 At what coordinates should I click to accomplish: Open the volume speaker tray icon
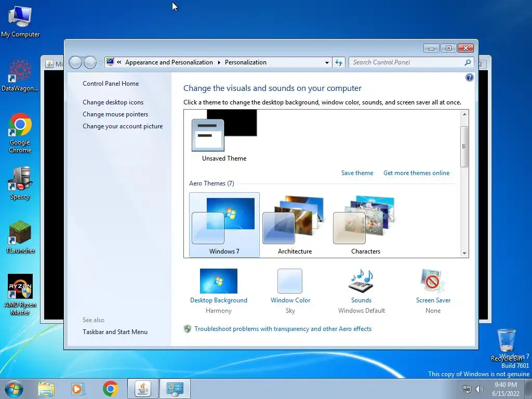pos(480,389)
